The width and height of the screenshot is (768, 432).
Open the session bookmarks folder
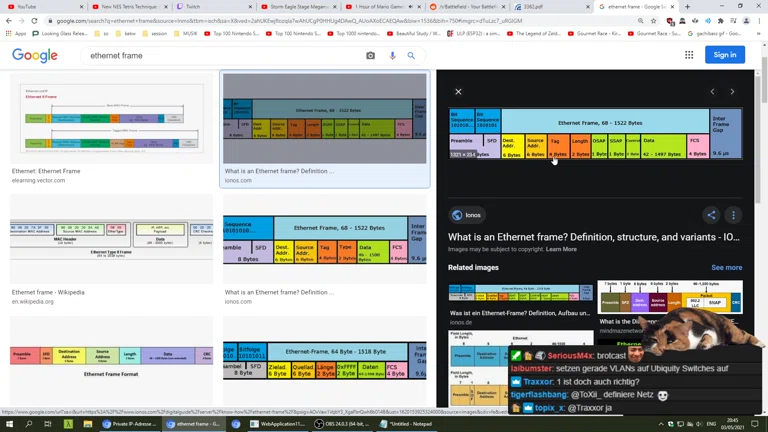[x=155, y=34]
